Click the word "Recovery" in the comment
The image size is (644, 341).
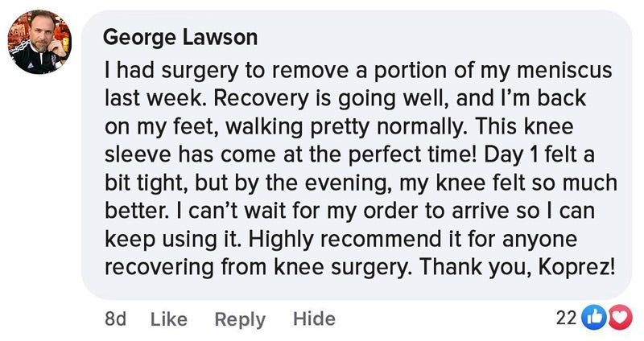pos(261,99)
